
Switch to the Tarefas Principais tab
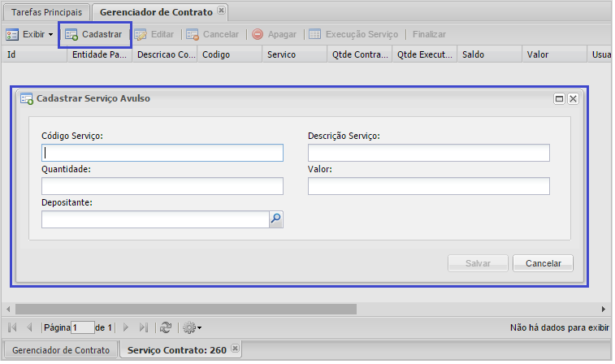46,12
